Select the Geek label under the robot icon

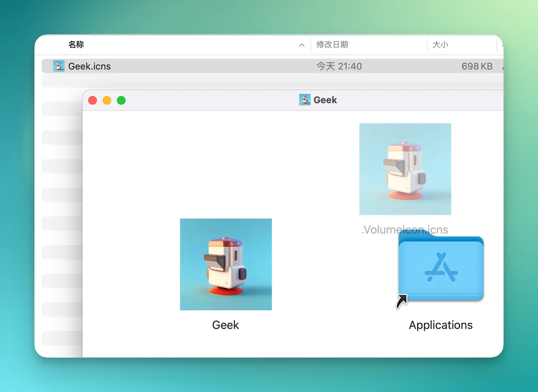(x=226, y=325)
